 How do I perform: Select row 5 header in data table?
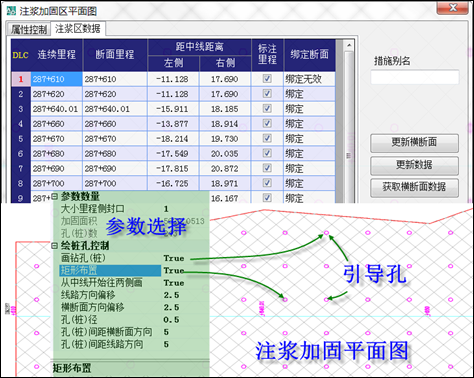pyautogui.click(x=21, y=139)
